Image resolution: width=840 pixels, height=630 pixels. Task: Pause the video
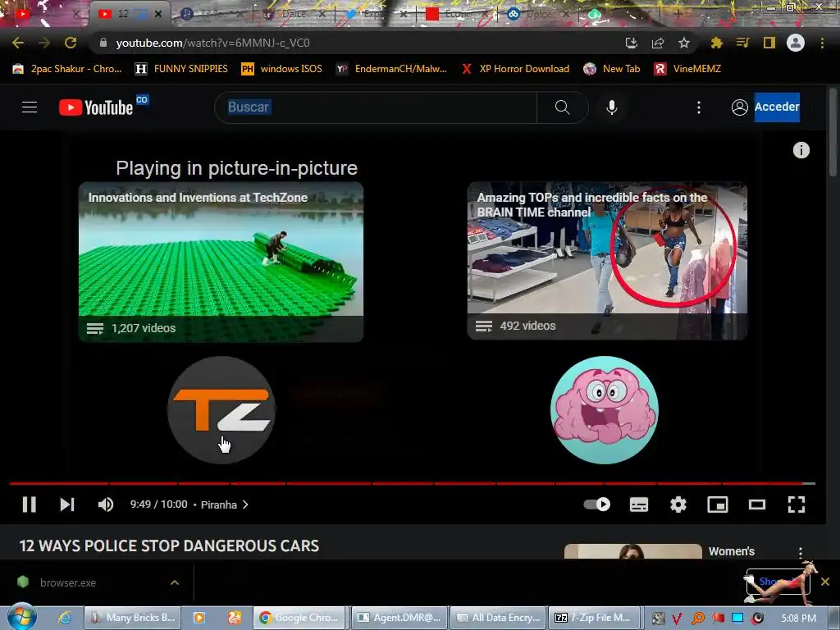(30, 504)
